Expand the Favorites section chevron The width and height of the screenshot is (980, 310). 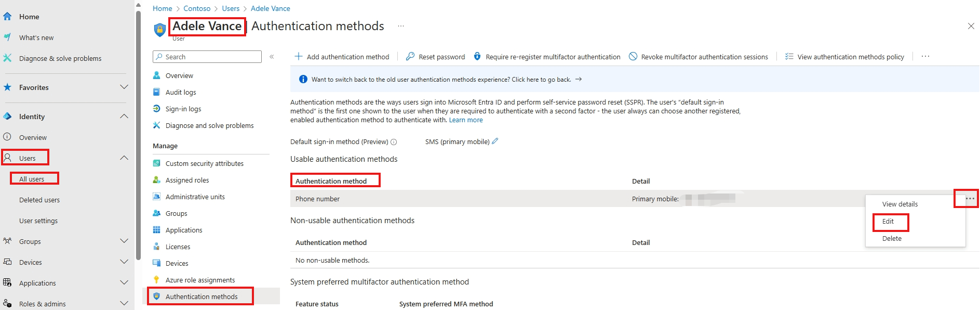(124, 87)
